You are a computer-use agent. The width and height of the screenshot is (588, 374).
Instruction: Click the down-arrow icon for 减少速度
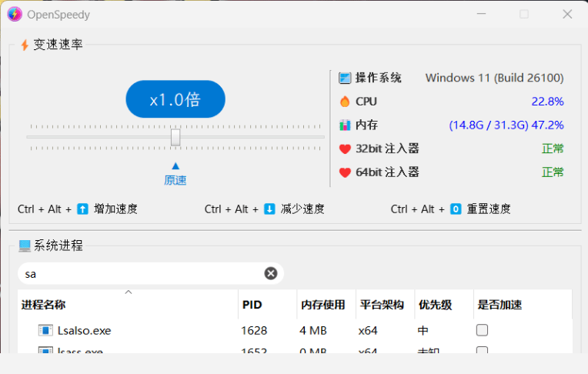pyautogui.click(x=269, y=209)
